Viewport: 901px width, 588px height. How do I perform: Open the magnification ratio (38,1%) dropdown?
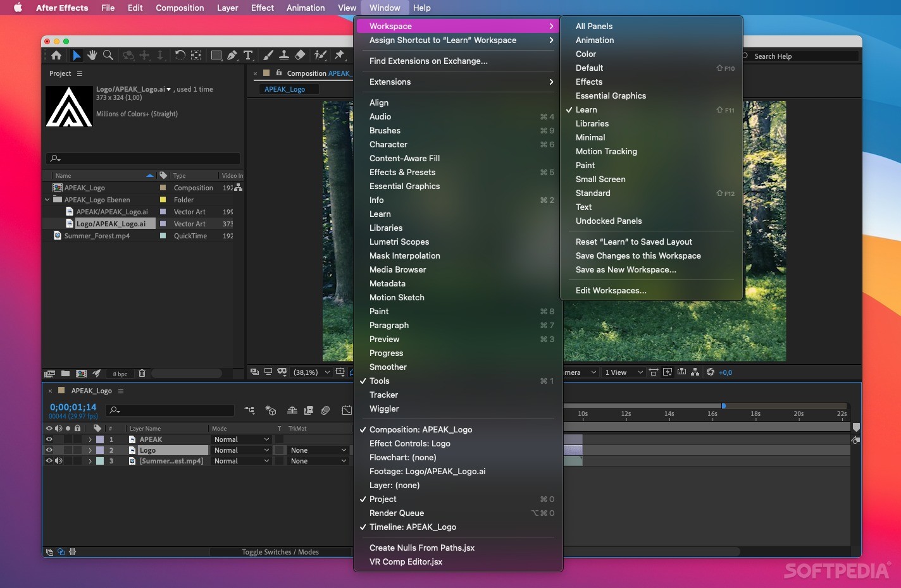[x=311, y=372]
